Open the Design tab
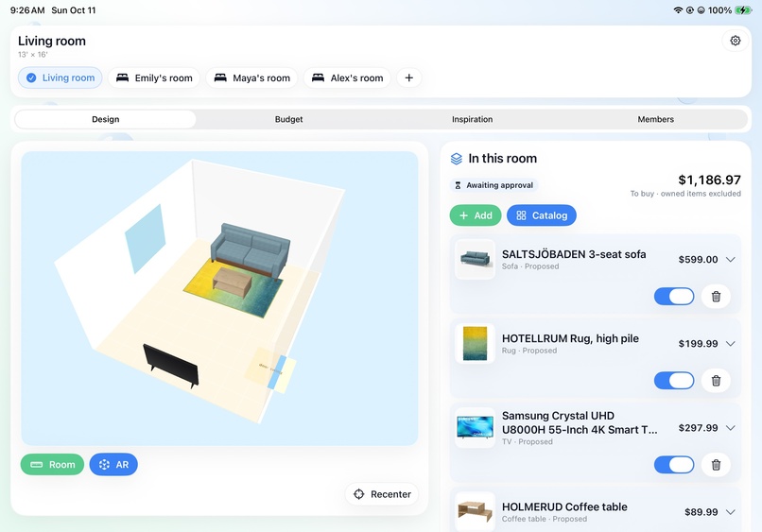762x532 pixels. 106,119
